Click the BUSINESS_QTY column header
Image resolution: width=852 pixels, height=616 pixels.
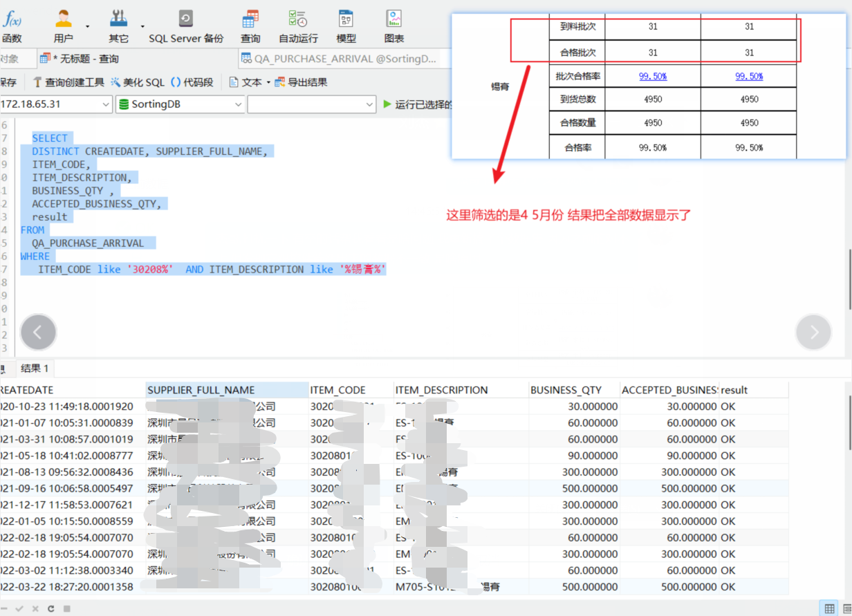[574, 390]
